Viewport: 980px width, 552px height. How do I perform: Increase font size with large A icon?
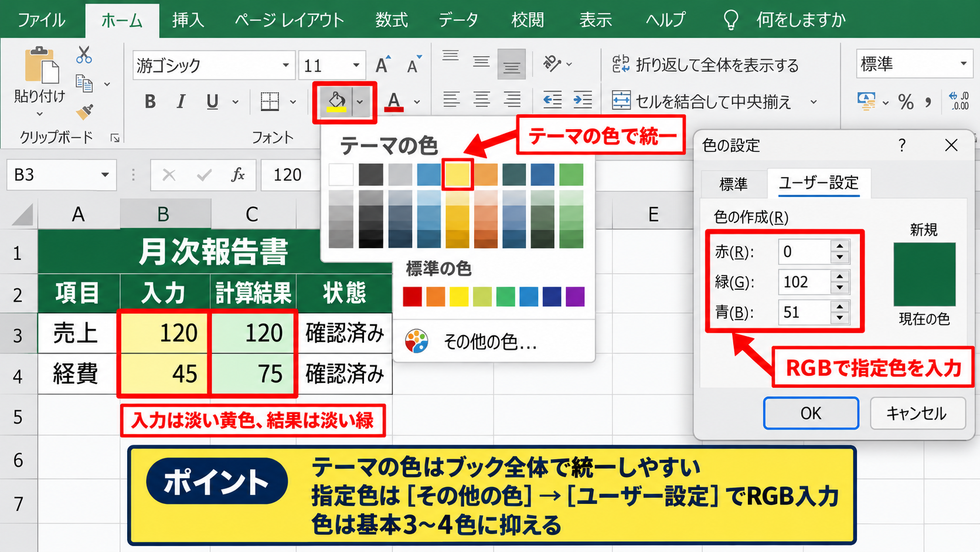pos(383,65)
